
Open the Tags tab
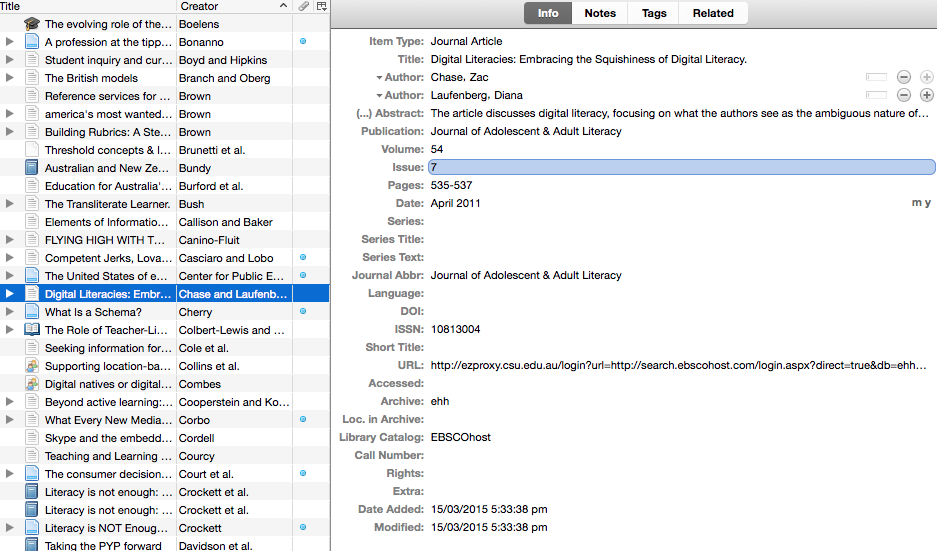pyautogui.click(x=654, y=13)
